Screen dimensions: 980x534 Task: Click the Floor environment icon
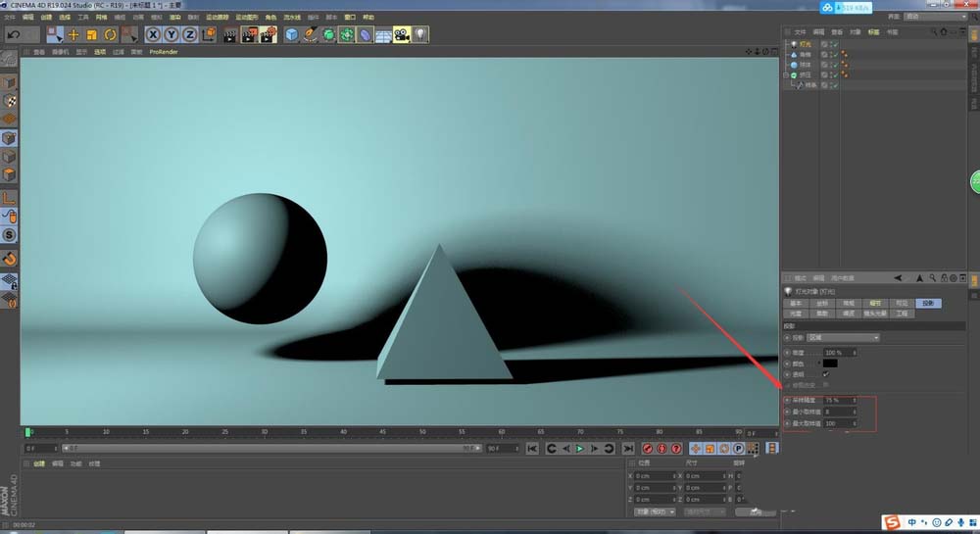(383, 35)
